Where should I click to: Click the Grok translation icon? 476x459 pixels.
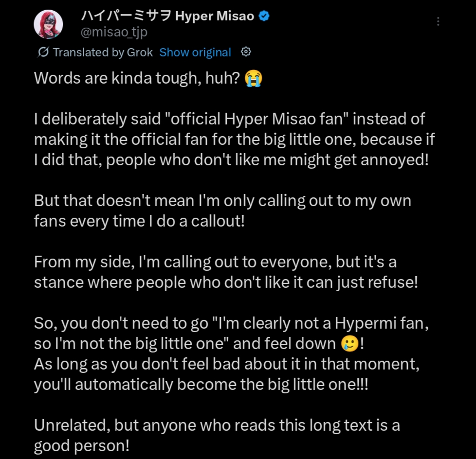(43, 52)
